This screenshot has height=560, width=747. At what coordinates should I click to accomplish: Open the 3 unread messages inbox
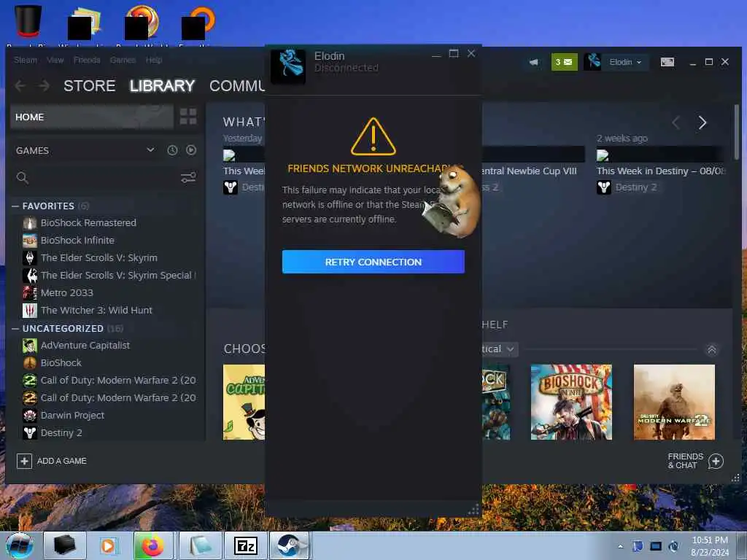point(564,62)
